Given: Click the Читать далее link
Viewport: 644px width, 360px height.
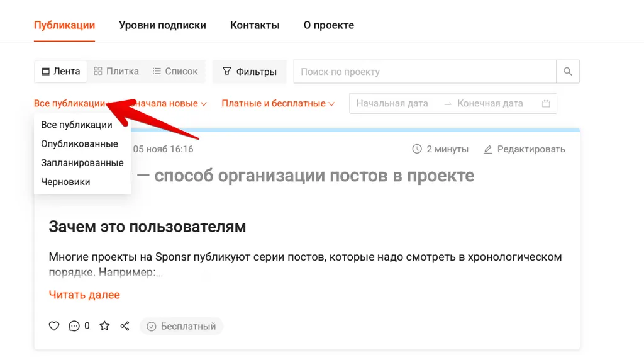Looking at the screenshot, I should tap(84, 295).
